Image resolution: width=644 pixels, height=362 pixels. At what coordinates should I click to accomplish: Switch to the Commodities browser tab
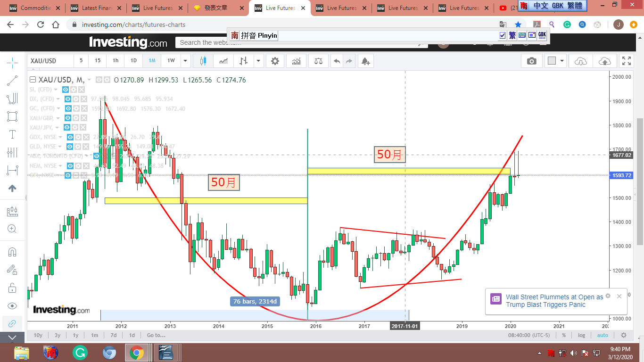click(35, 8)
